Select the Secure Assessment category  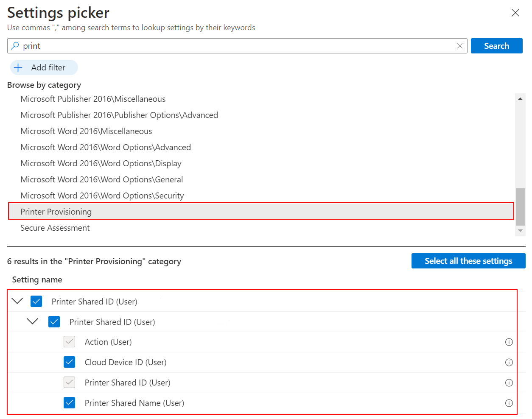tap(55, 228)
